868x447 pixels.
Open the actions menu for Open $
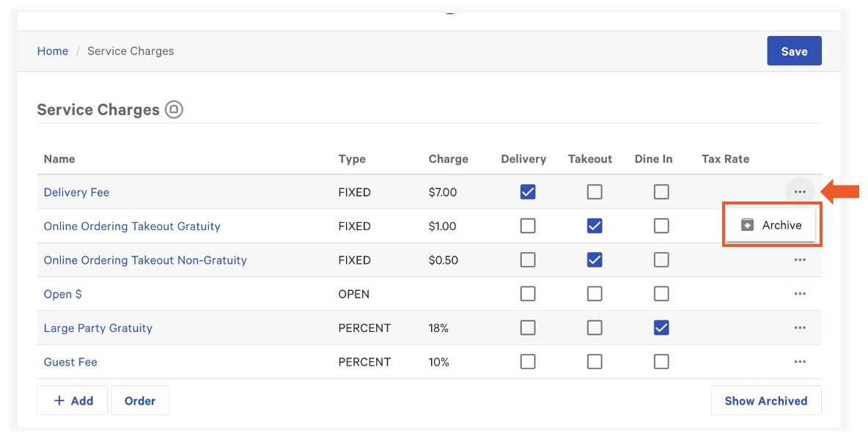pos(800,293)
